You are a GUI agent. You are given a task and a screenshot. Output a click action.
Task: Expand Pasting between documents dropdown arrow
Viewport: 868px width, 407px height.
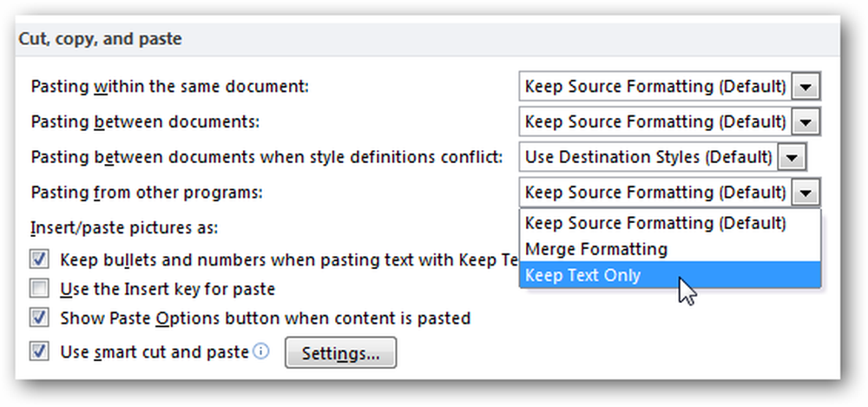(806, 121)
